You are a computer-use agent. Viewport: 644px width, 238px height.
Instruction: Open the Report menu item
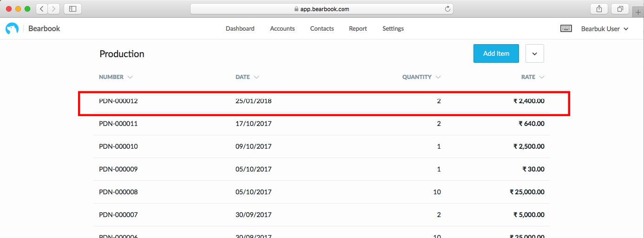(358, 29)
